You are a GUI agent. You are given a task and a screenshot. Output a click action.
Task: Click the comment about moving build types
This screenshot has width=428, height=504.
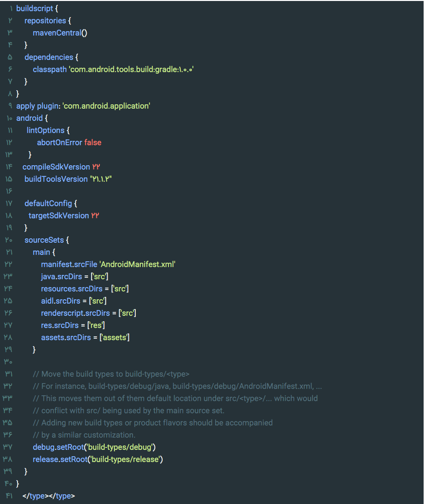(x=111, y=374)
